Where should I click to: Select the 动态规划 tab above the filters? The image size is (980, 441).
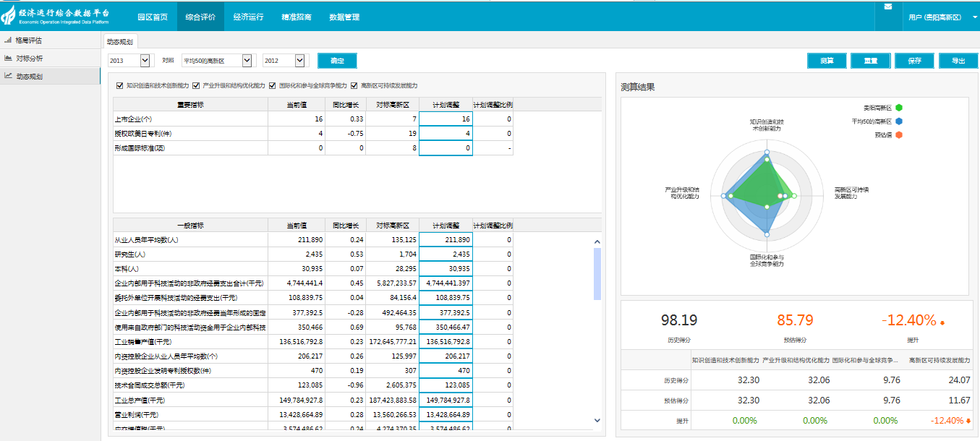coord(120,42)
